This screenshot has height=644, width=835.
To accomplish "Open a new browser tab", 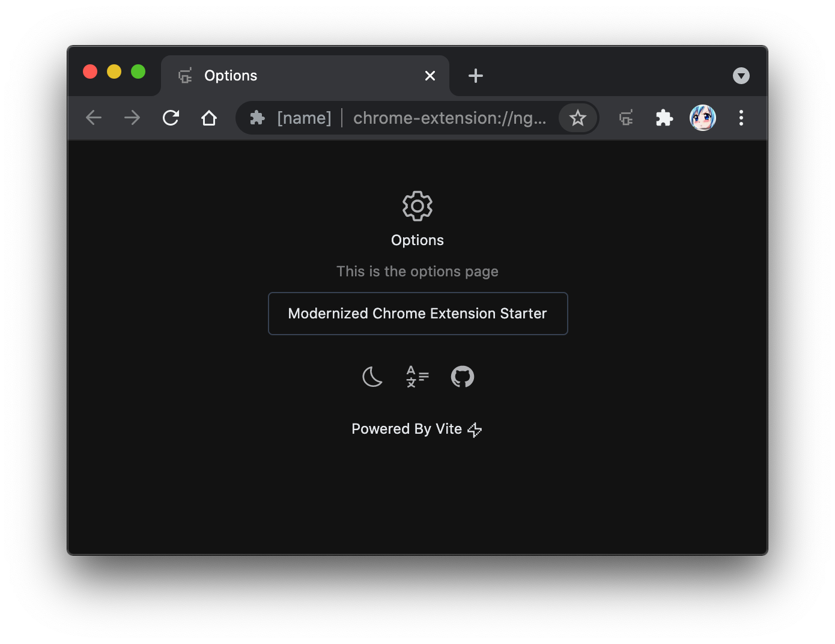I will pyautogui.click(x=476, y=76).
